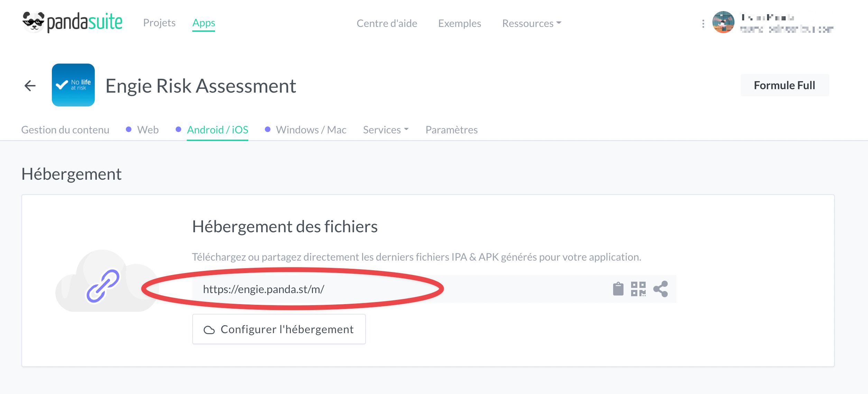Open the Services dropdown menu
868x394 pixels.
(385, 130)
